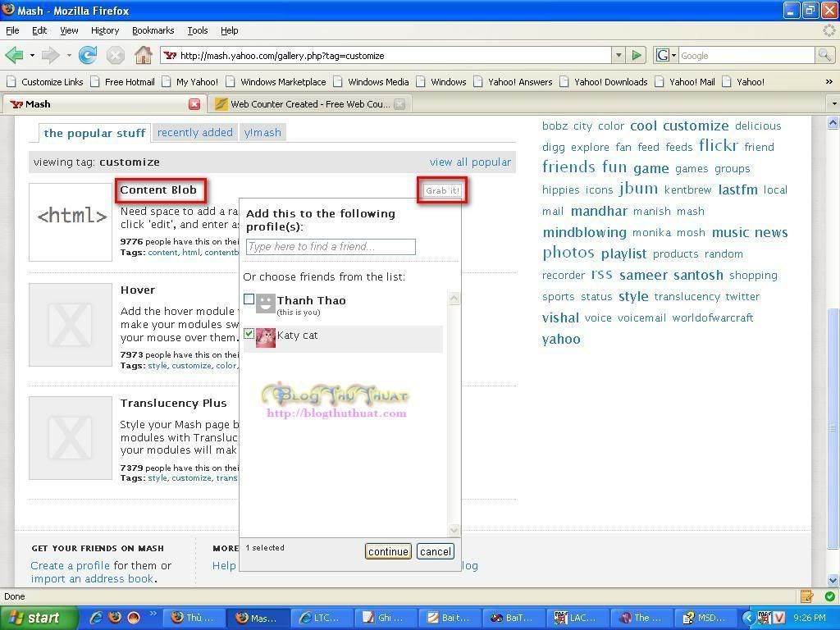This screenshot has width=840, height=630.
Task: Click the Translucency Plus module thumbnail
Action: point(71,438)
